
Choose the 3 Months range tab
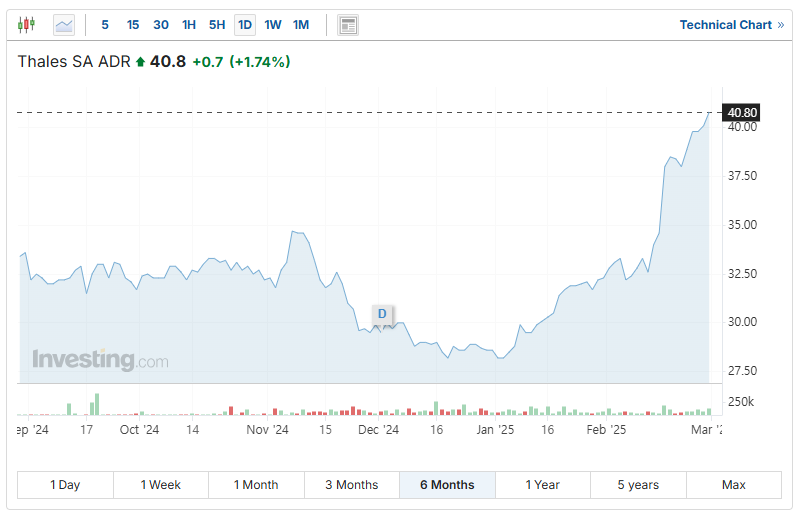tap(352, 485)
